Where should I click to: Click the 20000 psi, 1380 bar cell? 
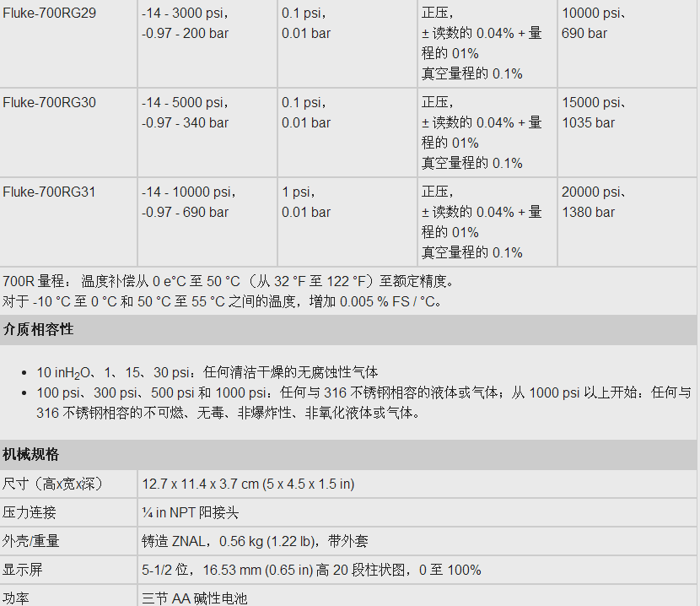click(x=594, y=203)
